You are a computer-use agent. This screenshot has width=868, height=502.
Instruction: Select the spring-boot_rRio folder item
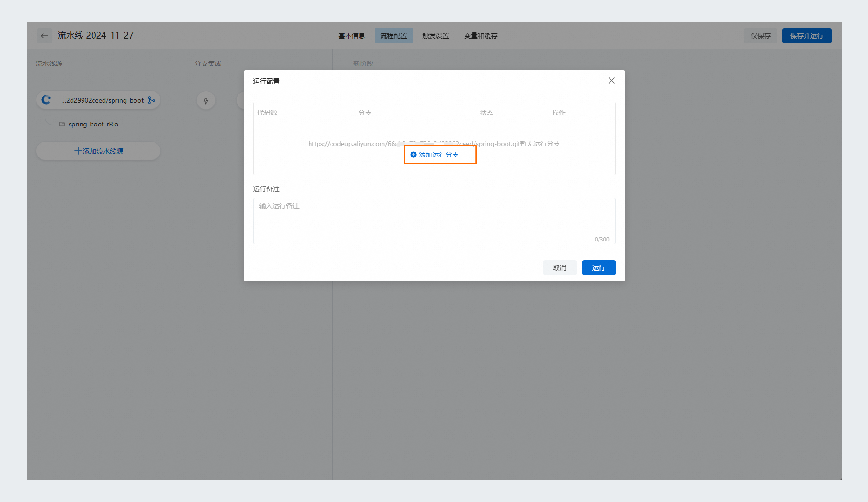tap(89, 124)
